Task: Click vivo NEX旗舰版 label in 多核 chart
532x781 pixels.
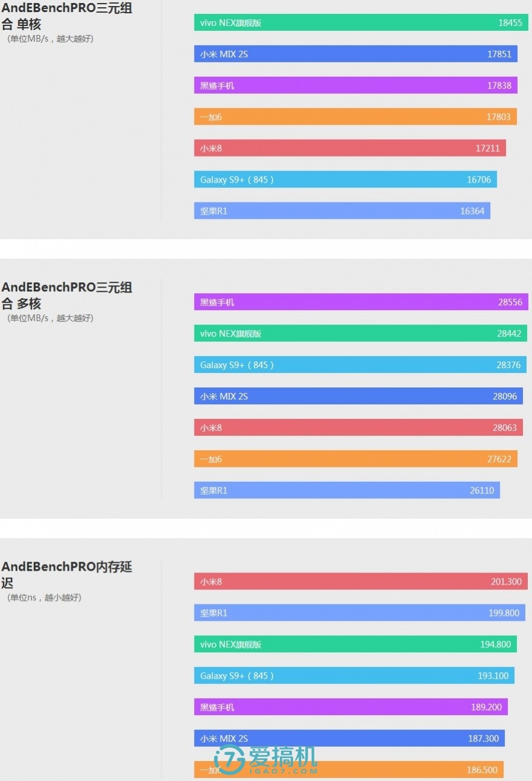Action: (x=230, y=334)
